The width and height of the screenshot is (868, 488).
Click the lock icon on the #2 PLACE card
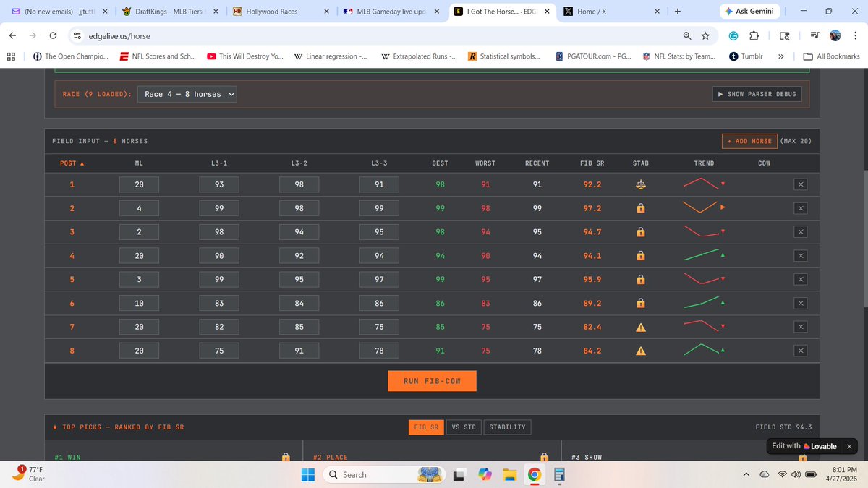pyautogui.click(x=544, y=458)
